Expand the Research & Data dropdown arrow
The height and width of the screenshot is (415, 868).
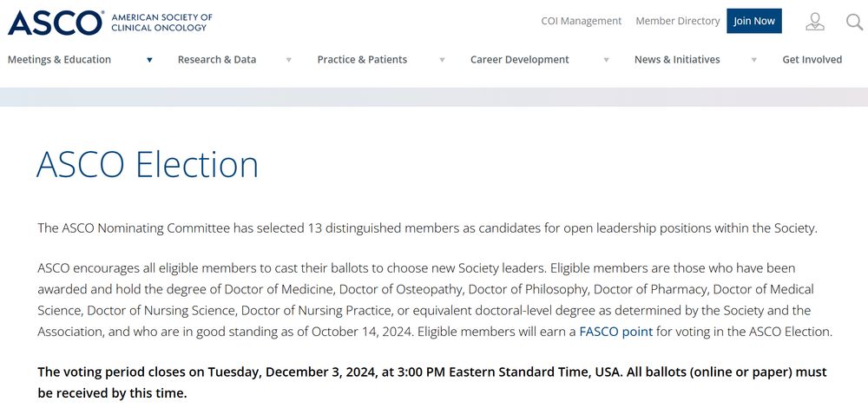288,60
